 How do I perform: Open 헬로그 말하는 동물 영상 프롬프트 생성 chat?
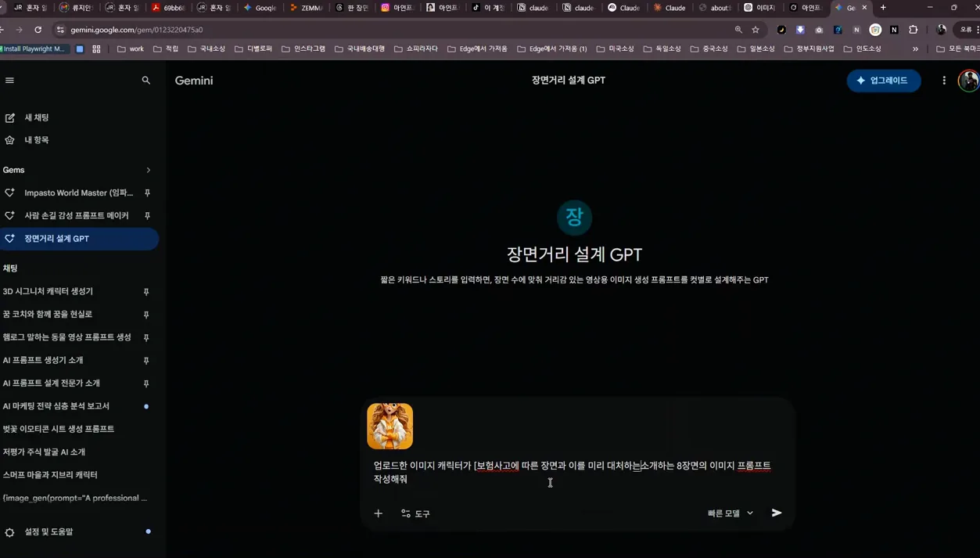pyautogui.click(x=66, y=337)
